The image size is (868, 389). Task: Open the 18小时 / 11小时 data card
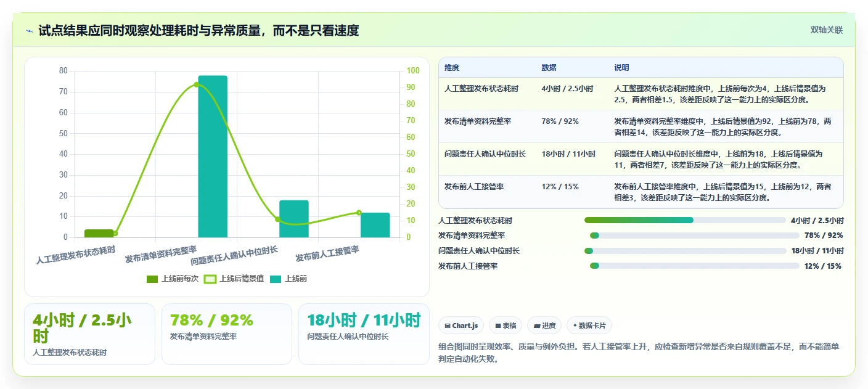click(x=364, y=334)
